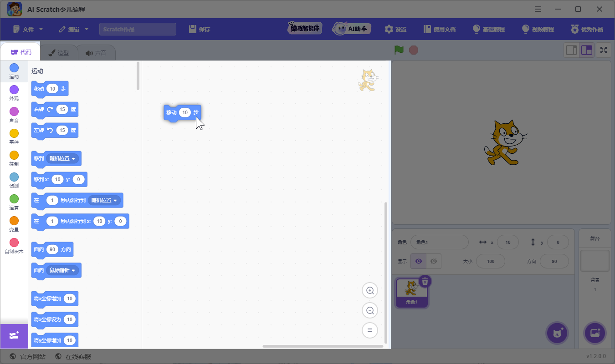Open 移到 随机位置 dropdown in palette

[x=62, y=158]
